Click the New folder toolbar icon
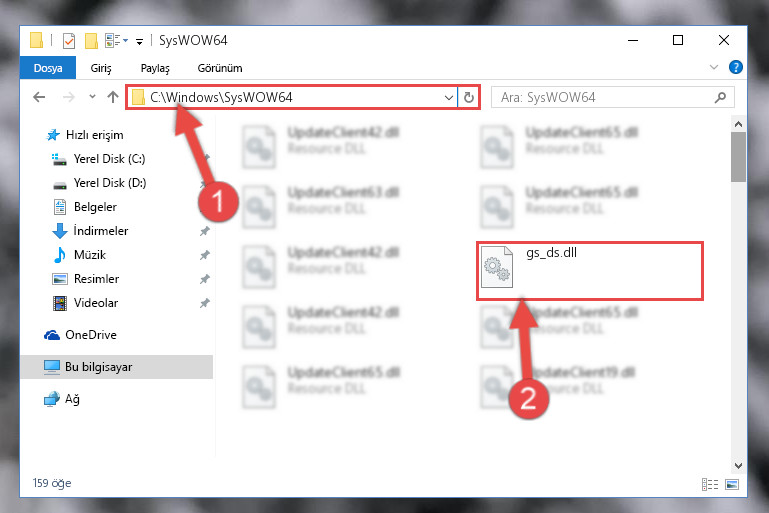 pyautogui.click(x=91, y=41)
